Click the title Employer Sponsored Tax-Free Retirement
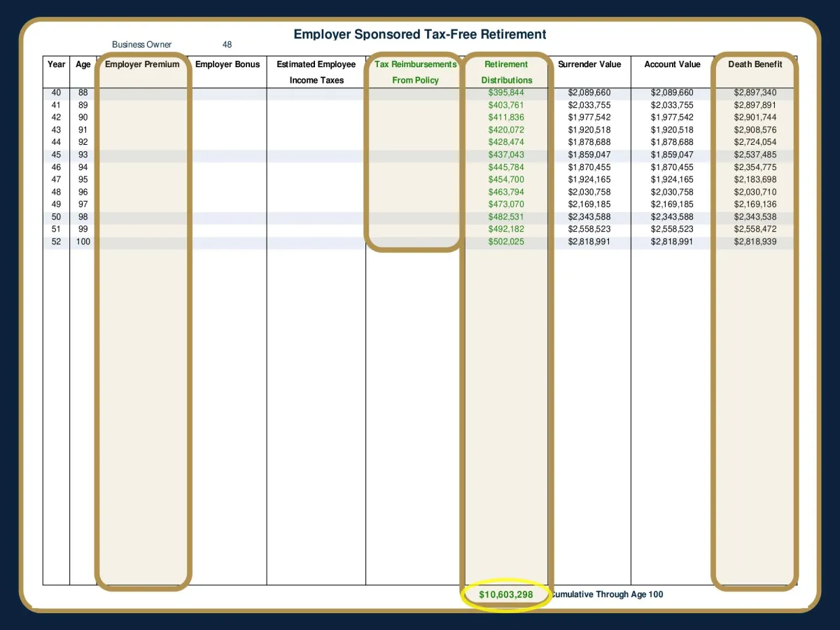 pyautogui.click(x=420, y=34)
